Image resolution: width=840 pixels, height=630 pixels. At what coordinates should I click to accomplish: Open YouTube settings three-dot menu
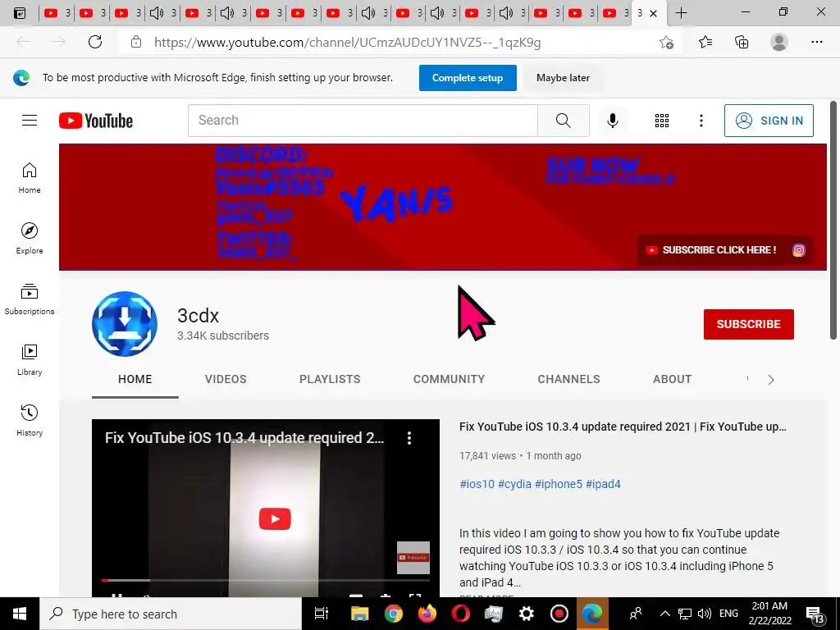coord(701,121)
